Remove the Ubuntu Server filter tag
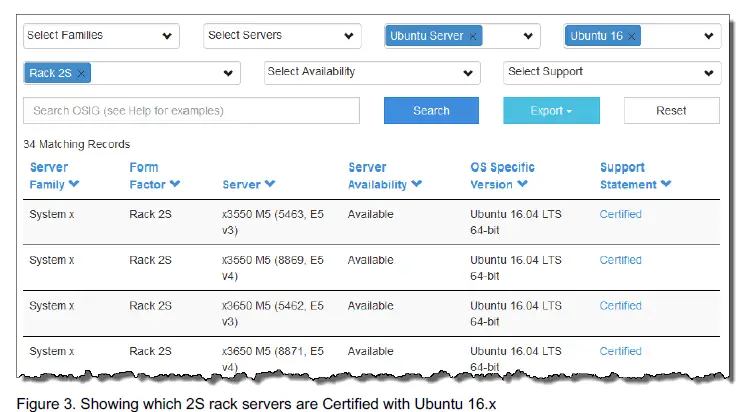Image resolution: width=744 pixels, height=412 pixels. (x=473, y=36)
